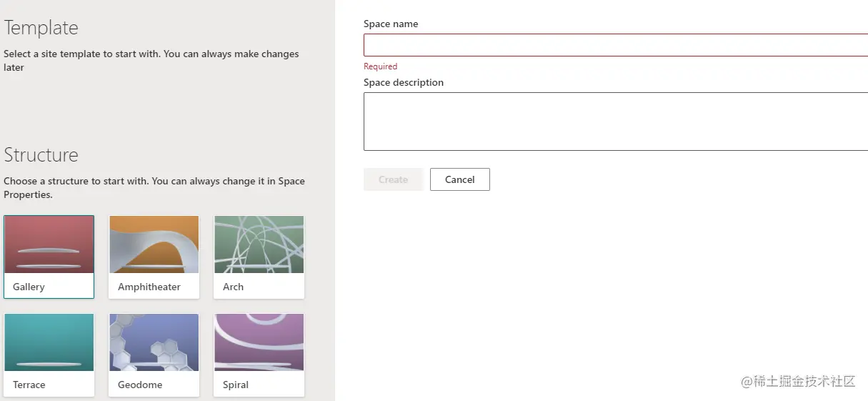
Task: Click the Amphitheater caption text
Action: click(149, 287)
